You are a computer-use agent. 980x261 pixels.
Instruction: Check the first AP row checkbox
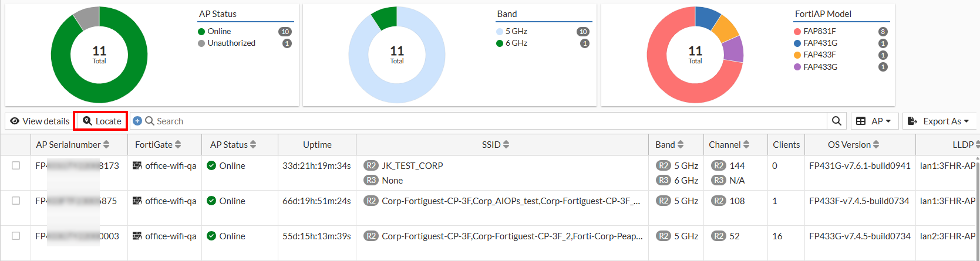coord(16,165)
